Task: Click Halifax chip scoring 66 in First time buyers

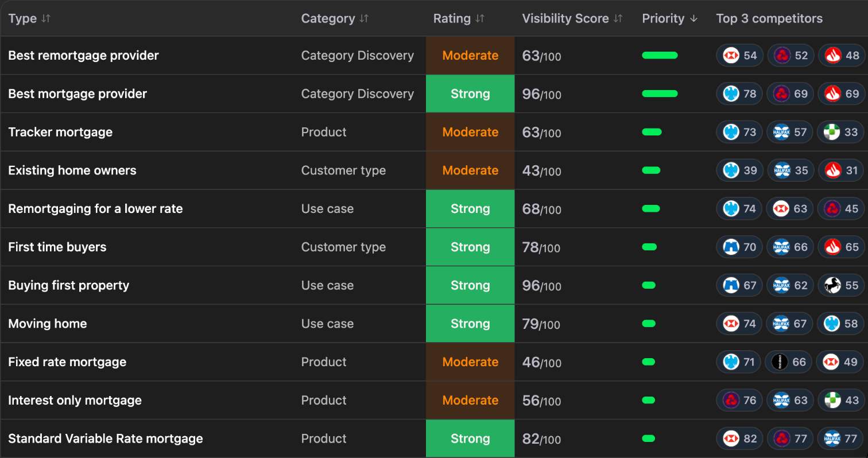Action: click(x=790, y=247)
